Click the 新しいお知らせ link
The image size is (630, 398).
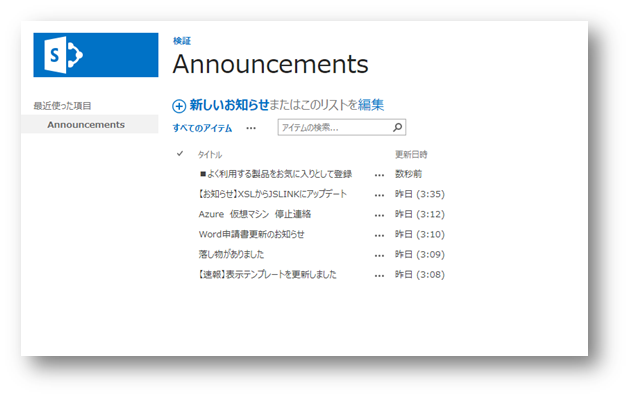point(229,105)
